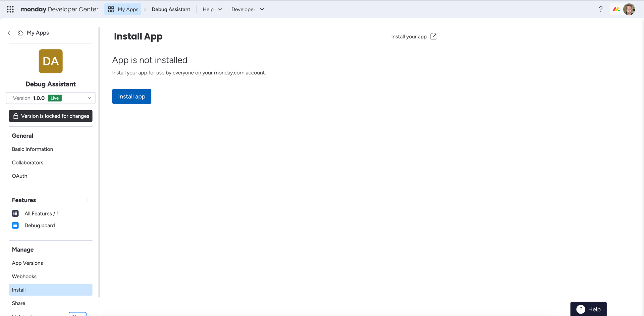Select Debug Assistant breadcrumb

coord(171,9)
